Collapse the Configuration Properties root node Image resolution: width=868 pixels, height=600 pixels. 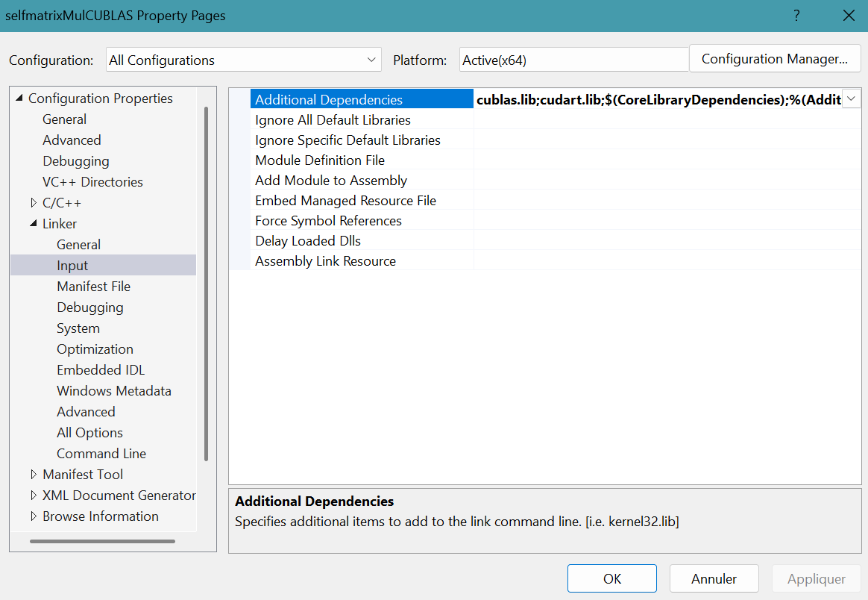coord(19,99)
